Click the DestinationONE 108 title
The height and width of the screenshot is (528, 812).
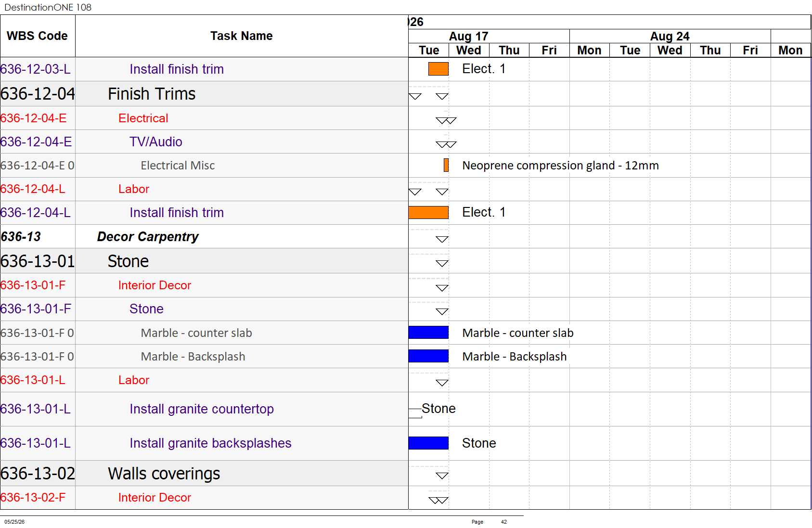tap(48, 7)
